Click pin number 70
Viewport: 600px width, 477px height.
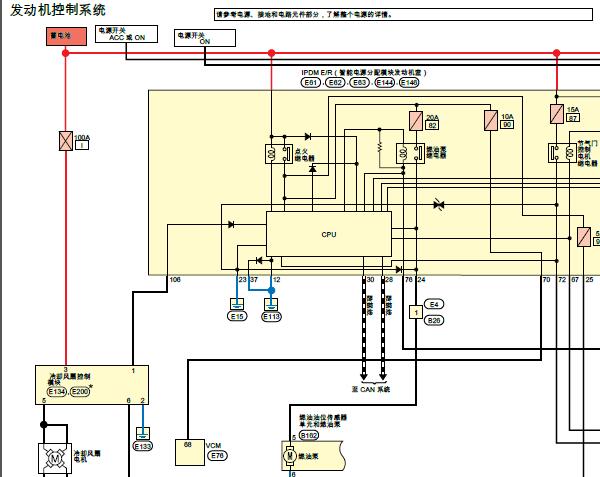click(546, 280)
